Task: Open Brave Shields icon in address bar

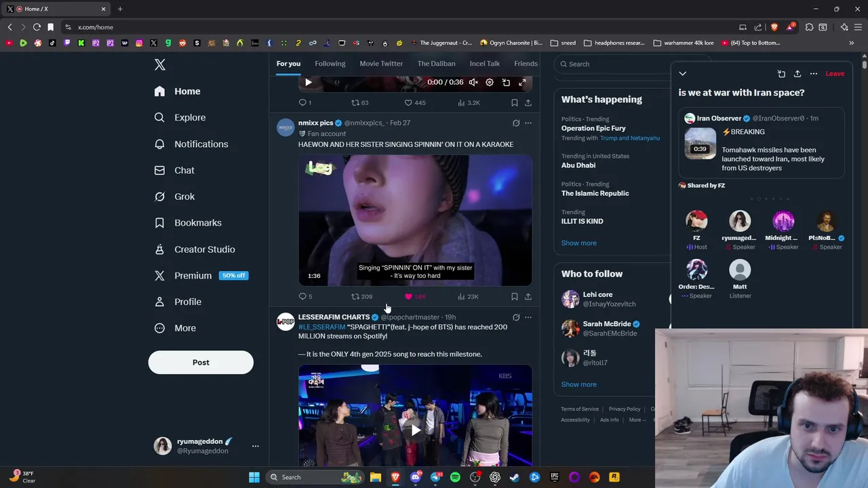Action: tap(774, 27)
